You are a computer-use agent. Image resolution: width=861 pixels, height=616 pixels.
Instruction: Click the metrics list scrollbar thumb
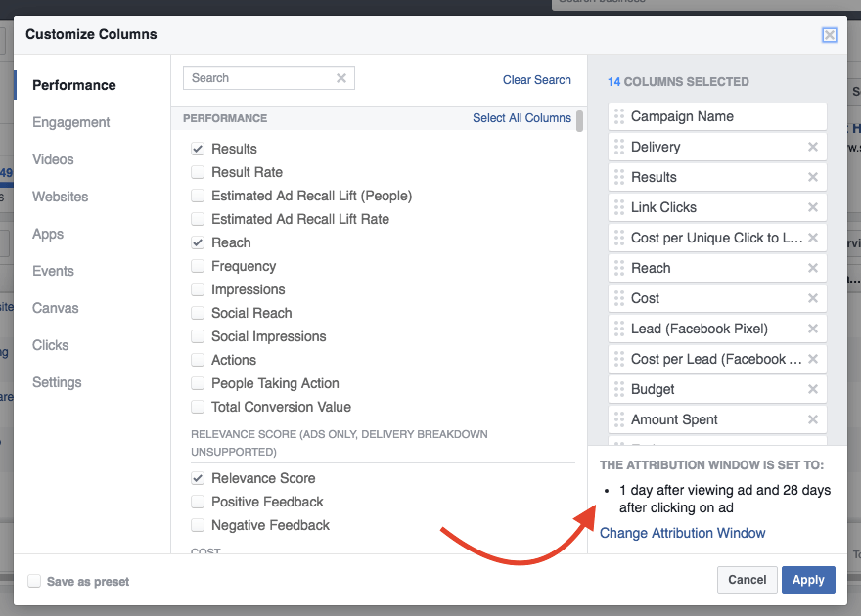pos(579,121)
